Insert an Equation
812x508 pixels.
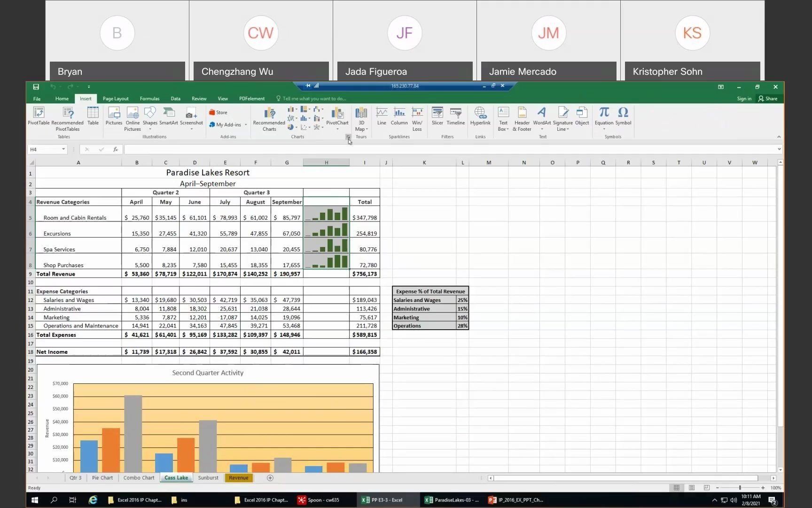604,119
